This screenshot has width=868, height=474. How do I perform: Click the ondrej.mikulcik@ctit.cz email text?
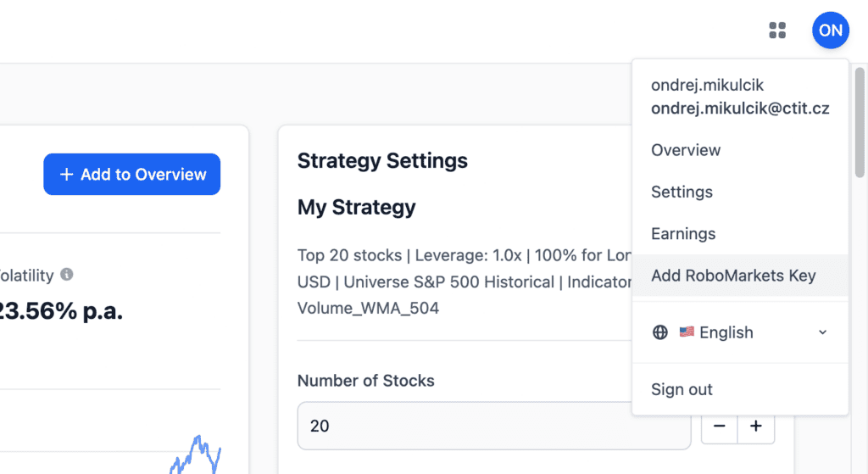pyautogui.click(x=740, y=109)
